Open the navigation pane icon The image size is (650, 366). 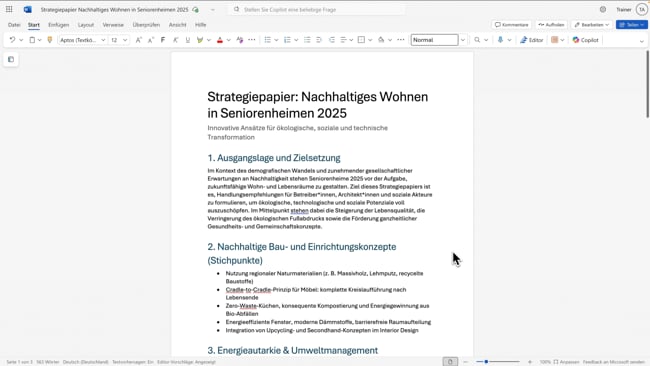11,59
